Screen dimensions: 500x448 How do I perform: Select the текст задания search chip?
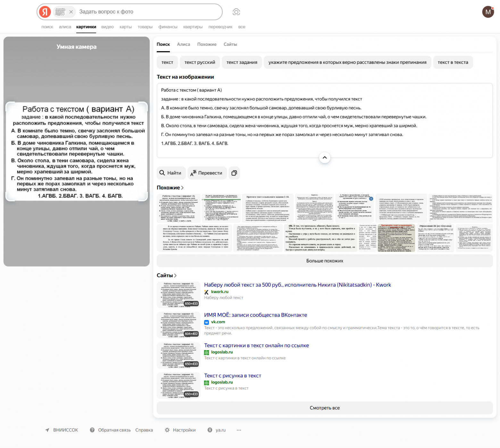click(242, 62)
